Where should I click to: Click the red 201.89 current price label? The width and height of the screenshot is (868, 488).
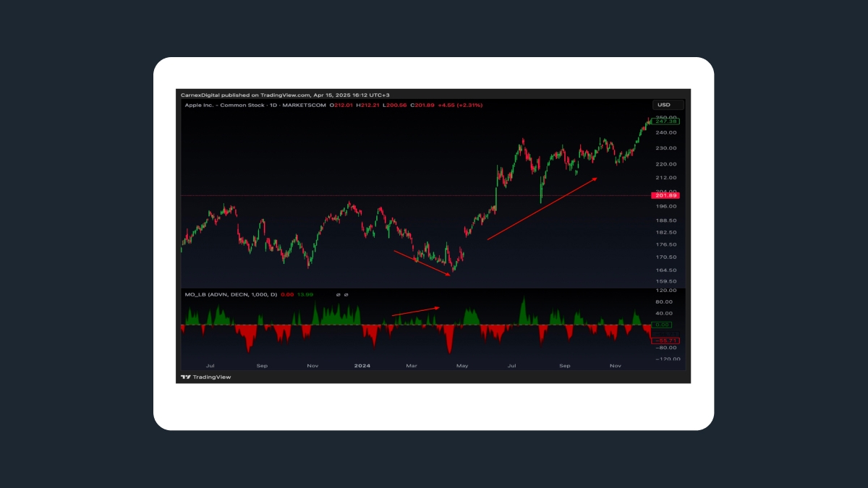[665, 195]
